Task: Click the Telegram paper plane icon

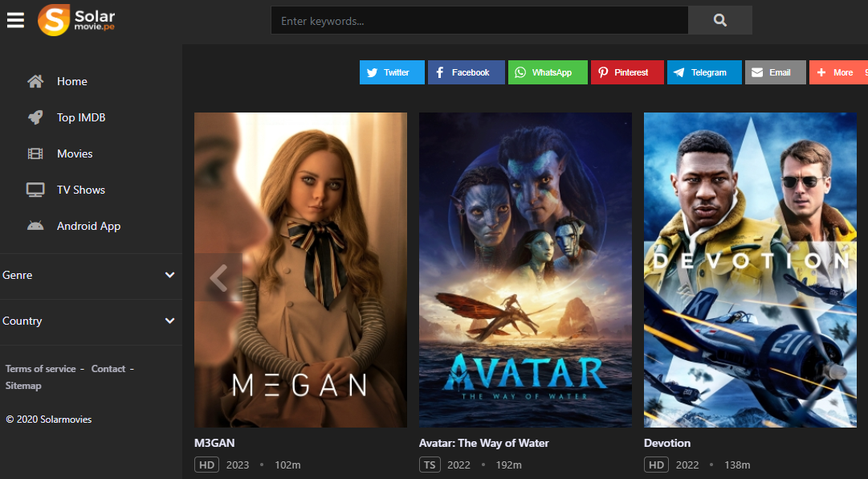Action: coord(679,72)
